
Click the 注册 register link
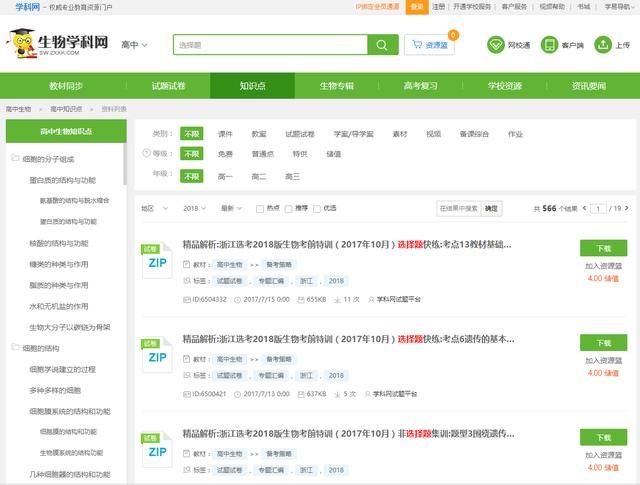[x=438, y=7]
